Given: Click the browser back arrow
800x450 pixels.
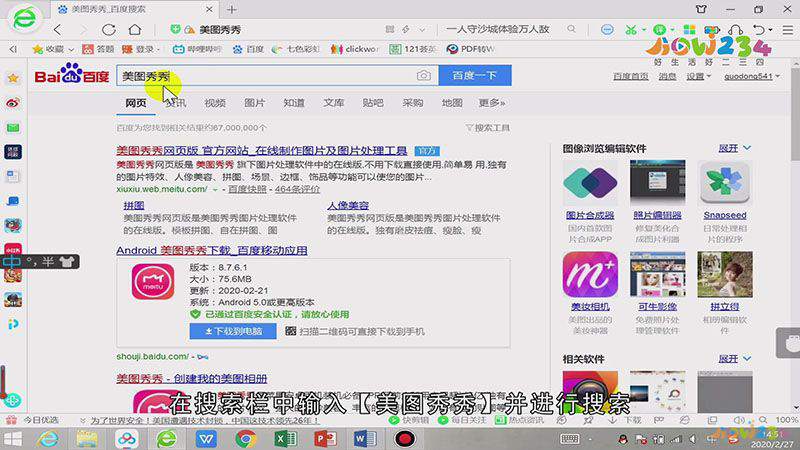Looking at the screenshot, I should [58, 30].
